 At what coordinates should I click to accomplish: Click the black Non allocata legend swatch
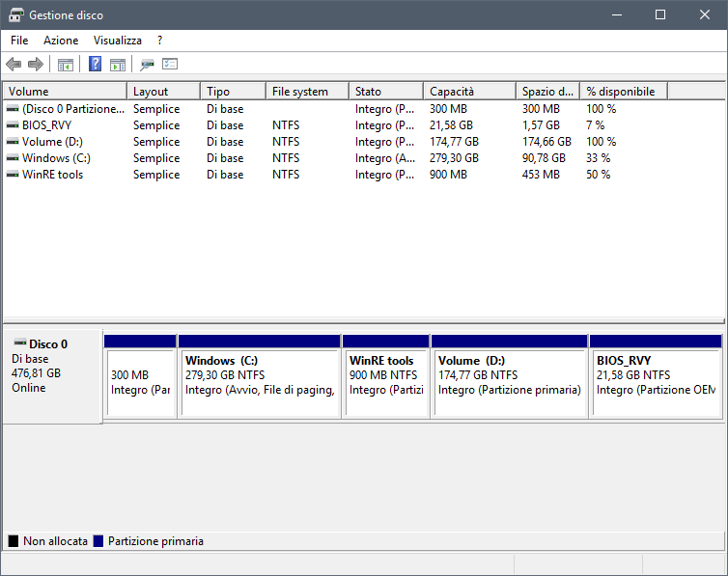tap(14, 540)
